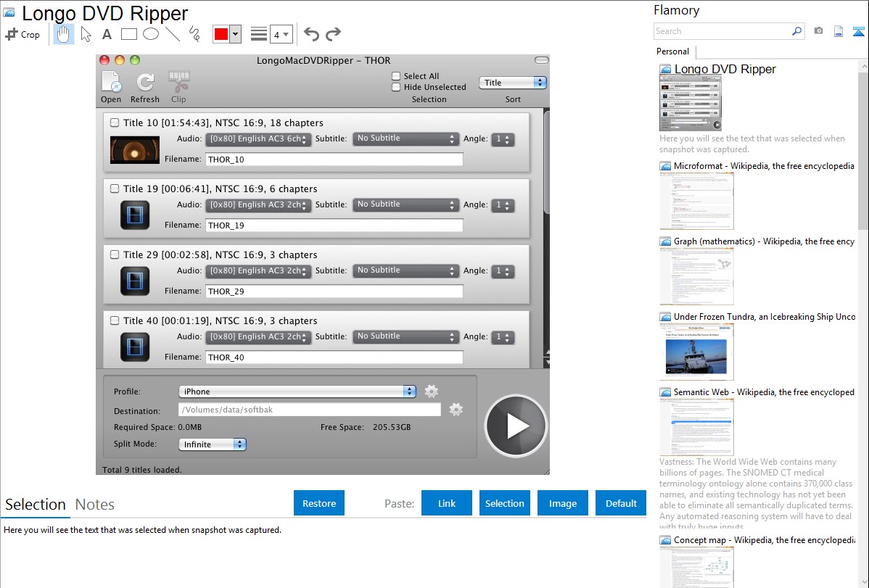
Task: Check the Title 19 checkbox
Action: point(114,189)
